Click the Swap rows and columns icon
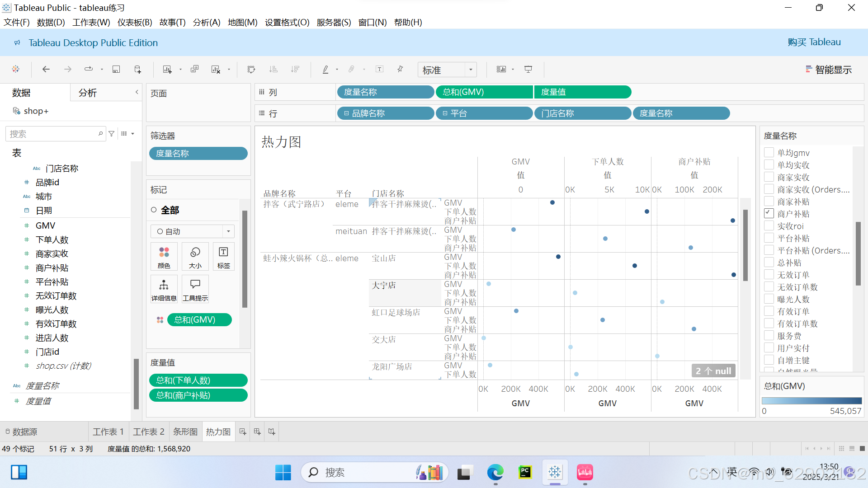 (x=251, y=69)
